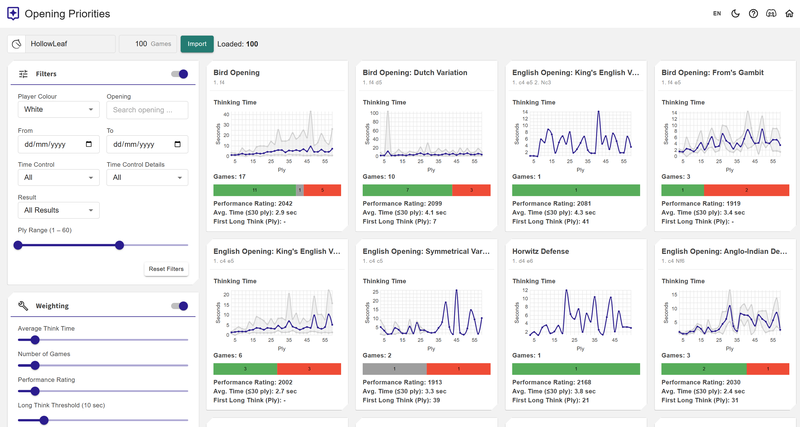800x427 pixels.
Task: Select the Horwitz Defense card title
Action: [540, 251]
